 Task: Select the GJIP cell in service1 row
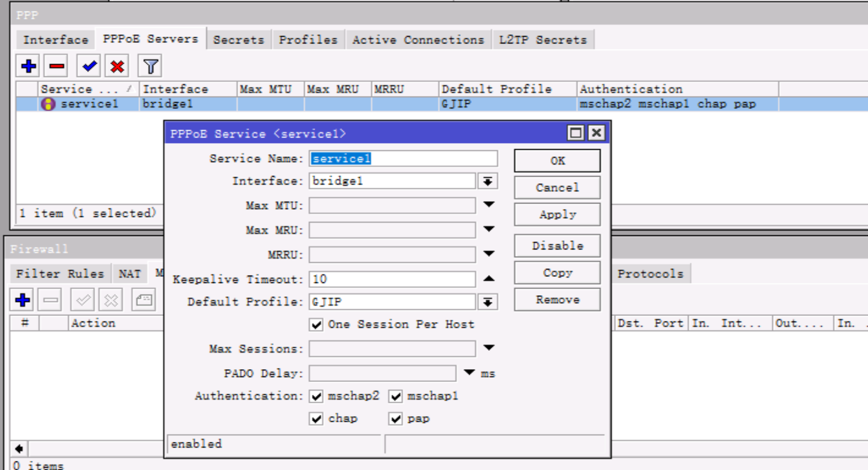507,104
